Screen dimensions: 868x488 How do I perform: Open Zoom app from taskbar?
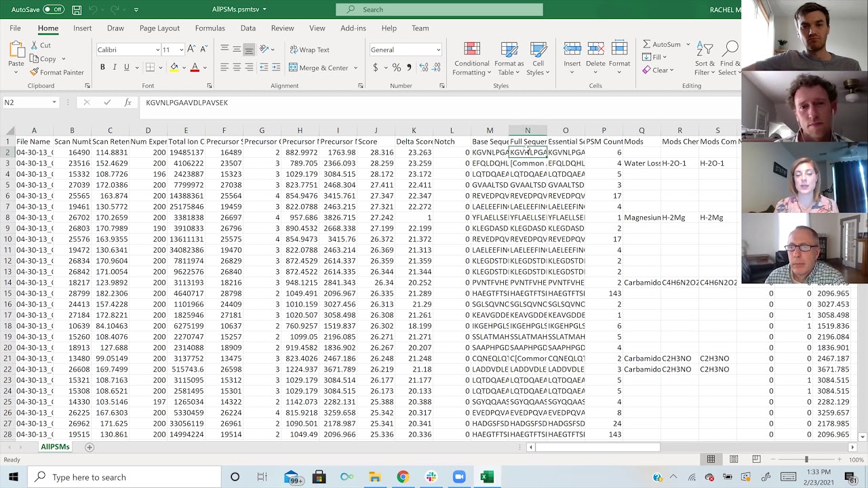pyautogui.click(x=458, y=477)
